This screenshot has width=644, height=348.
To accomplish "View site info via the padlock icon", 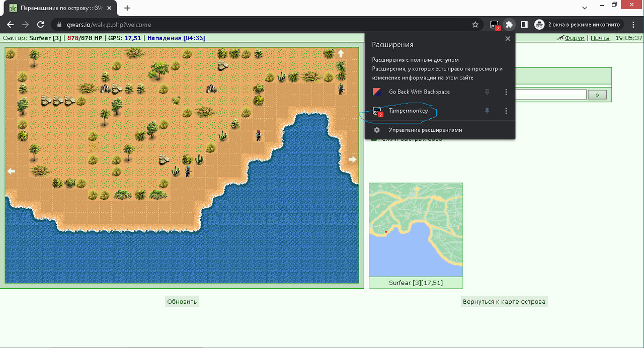I will tap(59, 24).
